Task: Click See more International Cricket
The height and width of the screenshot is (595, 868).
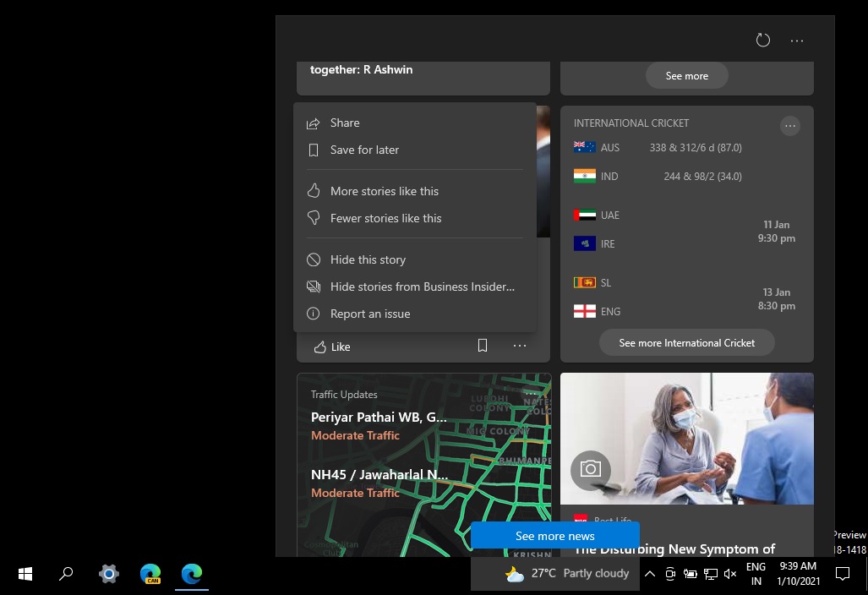Action: (686, 342)
